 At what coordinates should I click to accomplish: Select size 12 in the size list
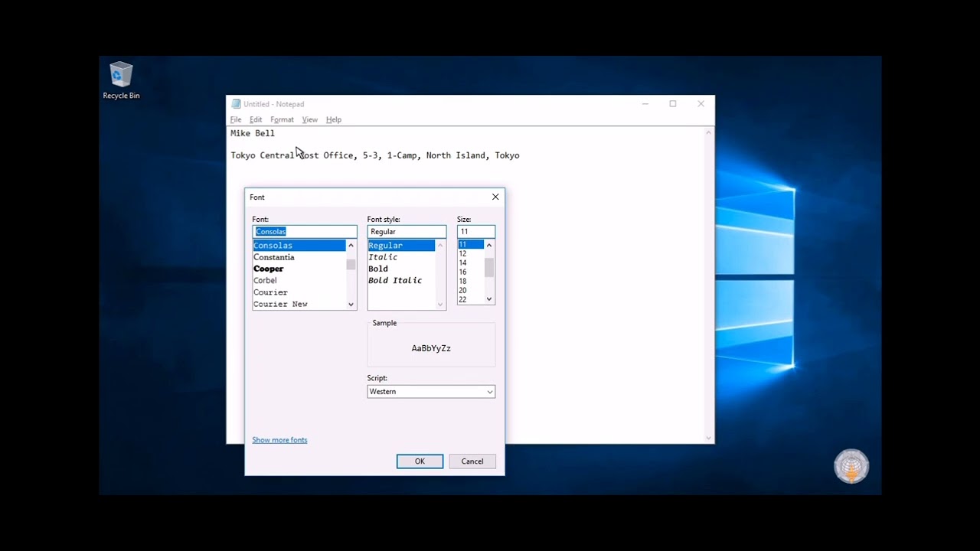pos(471,253)
